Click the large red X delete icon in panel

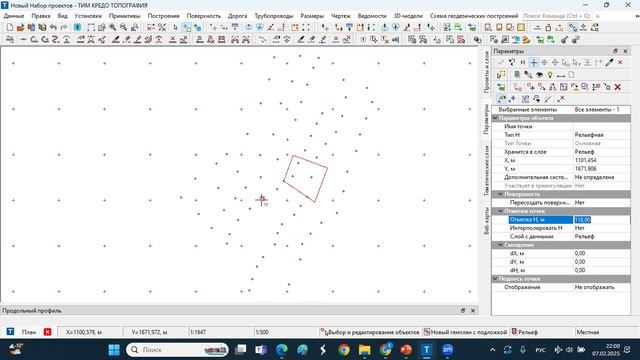coord(618,87)
